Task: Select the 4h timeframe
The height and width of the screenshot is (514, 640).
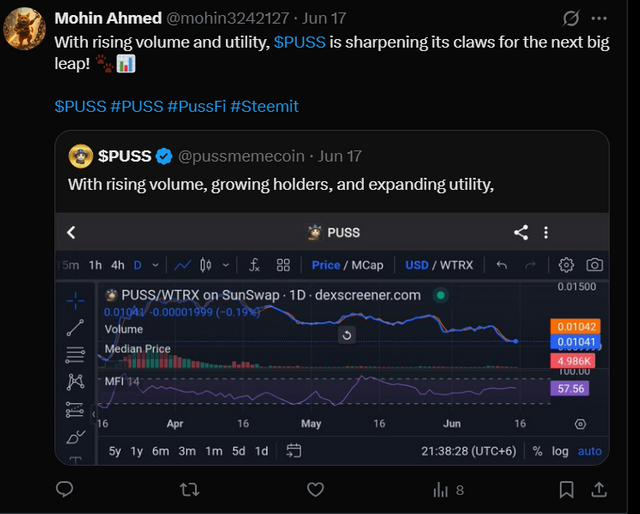Action: [x=118, y=265]
